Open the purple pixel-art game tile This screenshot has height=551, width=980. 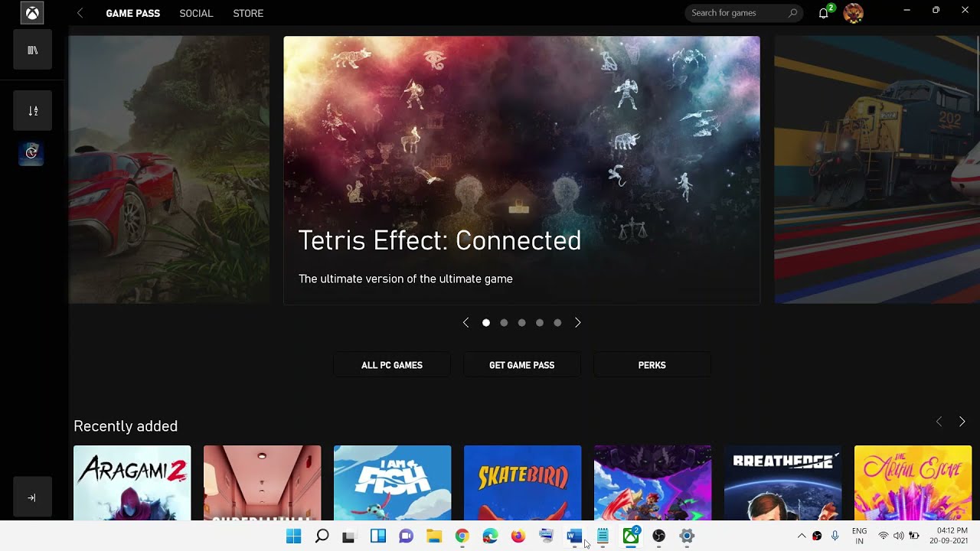click(x=652, y=483)
